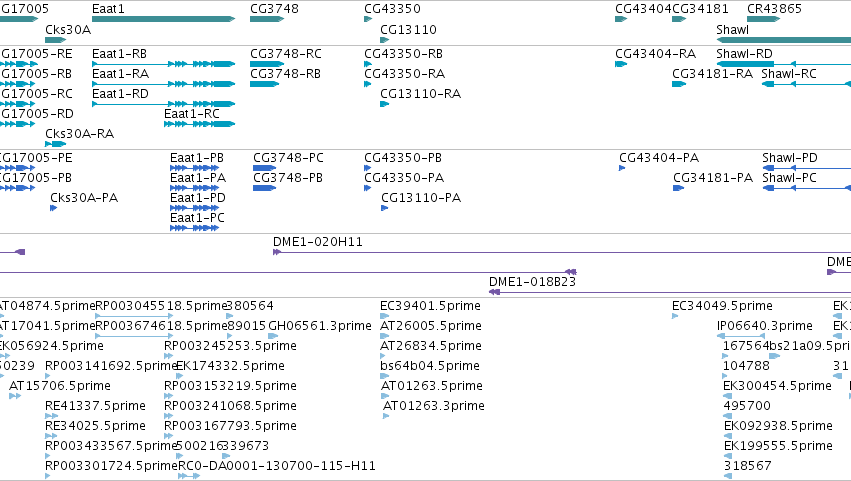Select EST RE41337.5prime
851x481 pixels.
click(x=95, y=407)
